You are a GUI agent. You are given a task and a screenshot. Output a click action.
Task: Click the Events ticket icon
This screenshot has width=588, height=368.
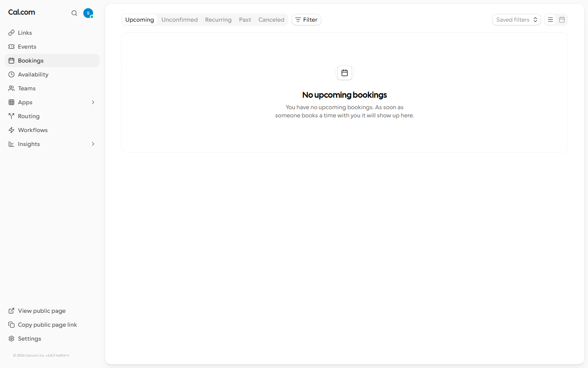[x=11, y=47]
